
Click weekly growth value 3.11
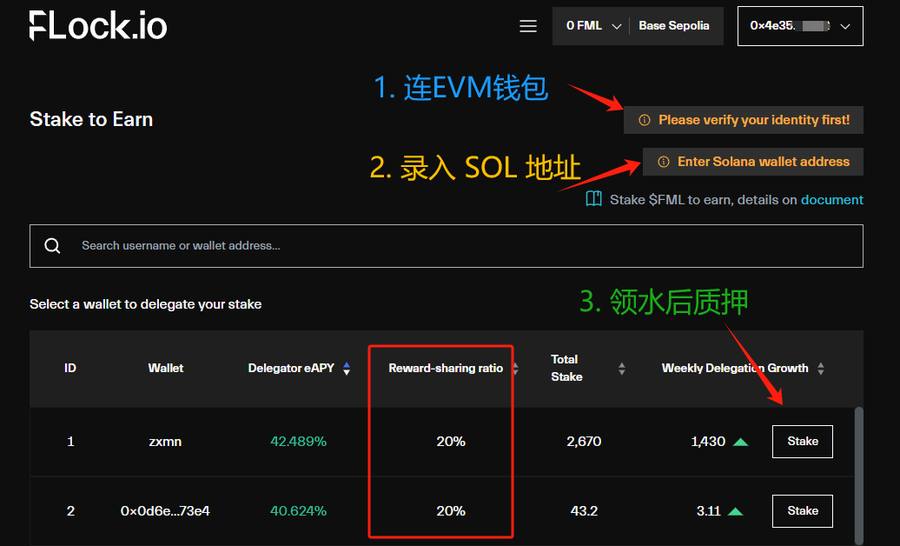(x=708, y=511)
